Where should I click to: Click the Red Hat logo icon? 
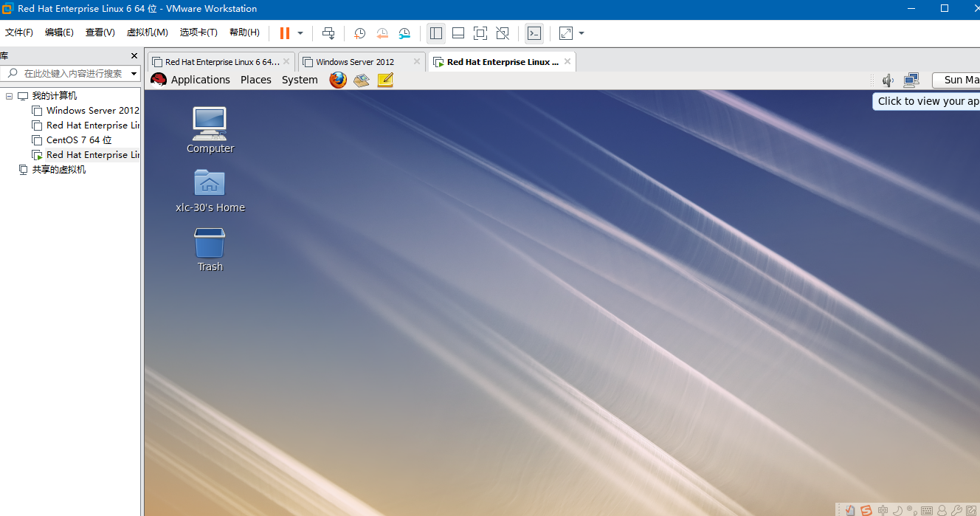pyautogui.click(x=159, y=80)
